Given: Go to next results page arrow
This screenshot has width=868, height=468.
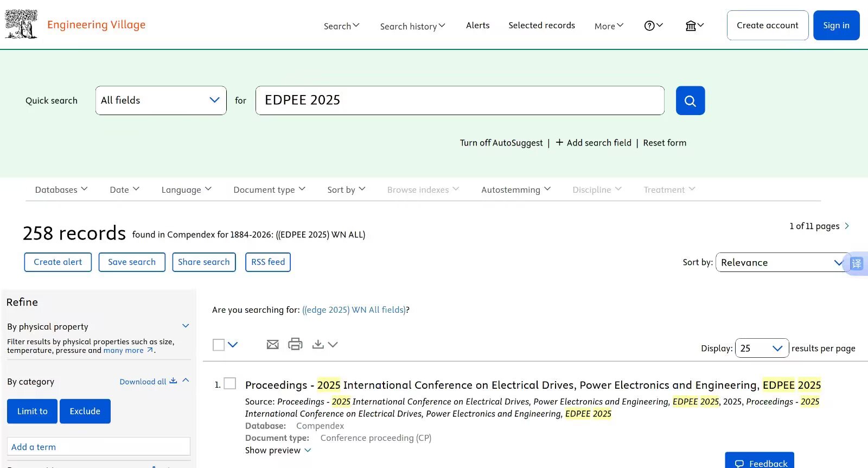Looking at the screenshot, I should point(847,226).
